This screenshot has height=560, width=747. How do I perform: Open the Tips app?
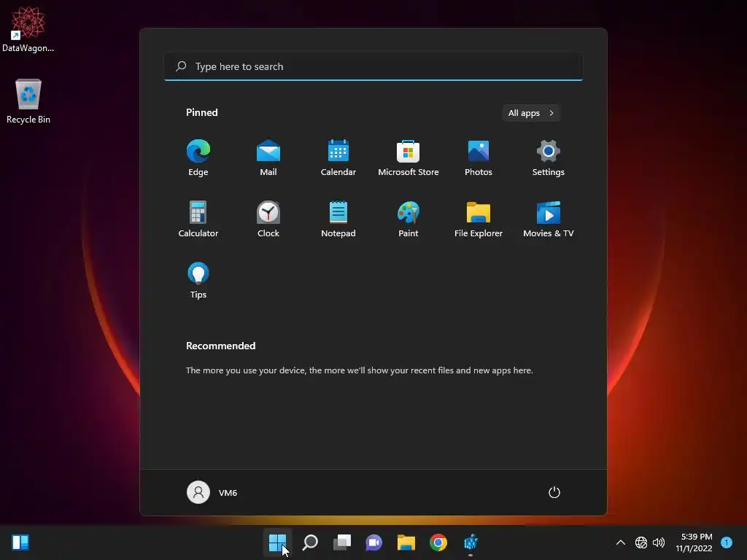198,281
